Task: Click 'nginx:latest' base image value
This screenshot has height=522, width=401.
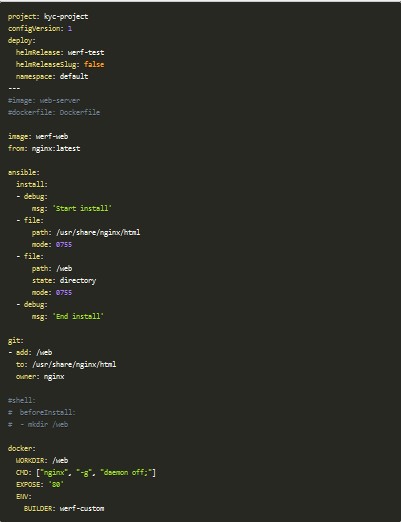Action: point(56,148)
